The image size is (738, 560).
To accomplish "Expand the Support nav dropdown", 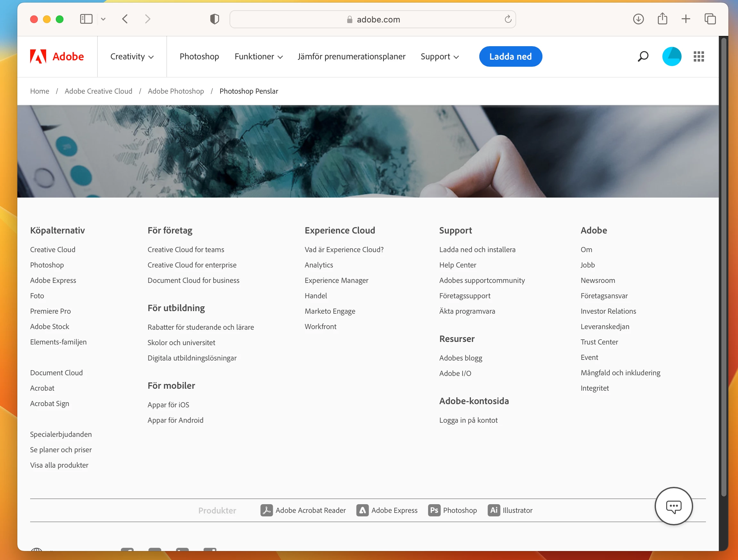I will coord(440,56).
